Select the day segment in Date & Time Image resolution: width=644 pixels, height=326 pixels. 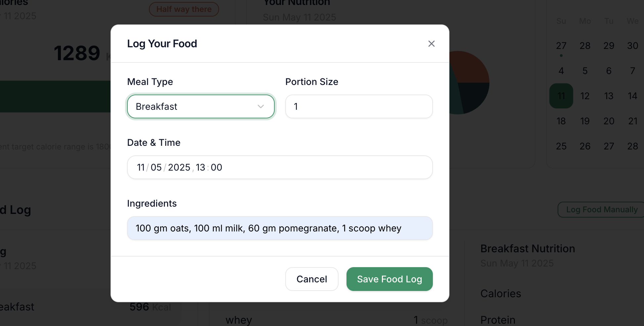(141, 167)
